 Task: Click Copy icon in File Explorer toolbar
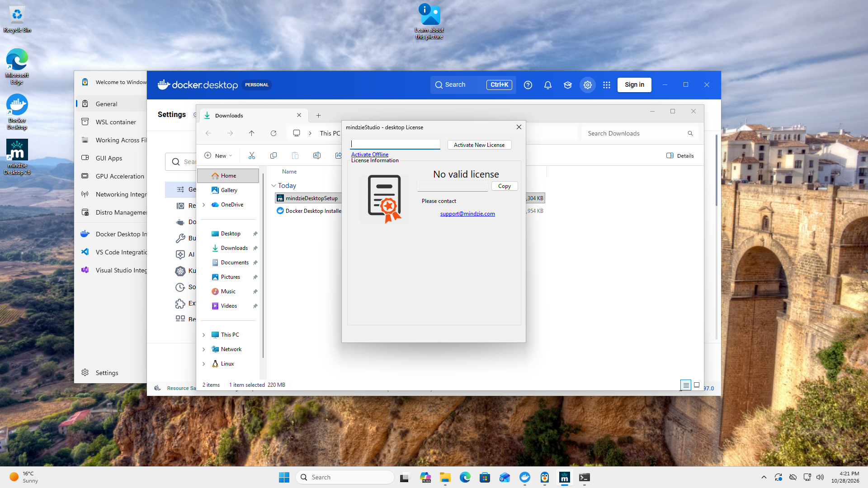point(274,155)
